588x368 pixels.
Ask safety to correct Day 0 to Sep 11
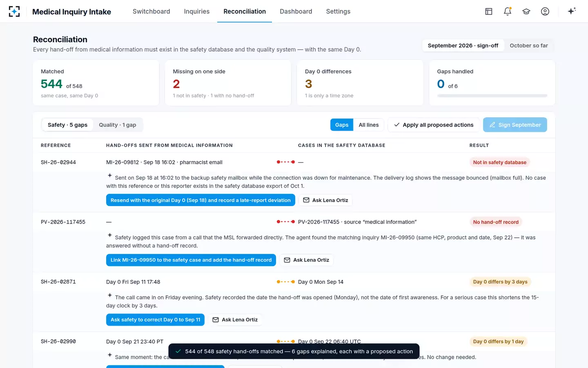pos(155,319)
